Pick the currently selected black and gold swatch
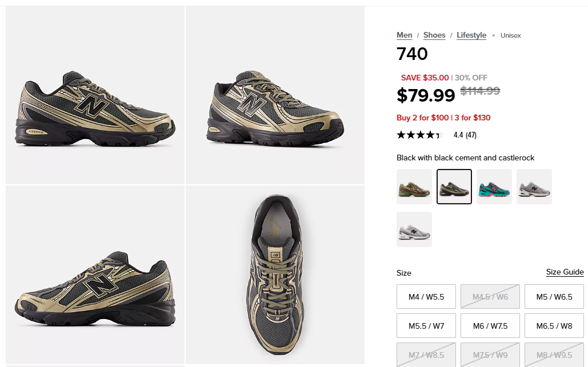 454,187
